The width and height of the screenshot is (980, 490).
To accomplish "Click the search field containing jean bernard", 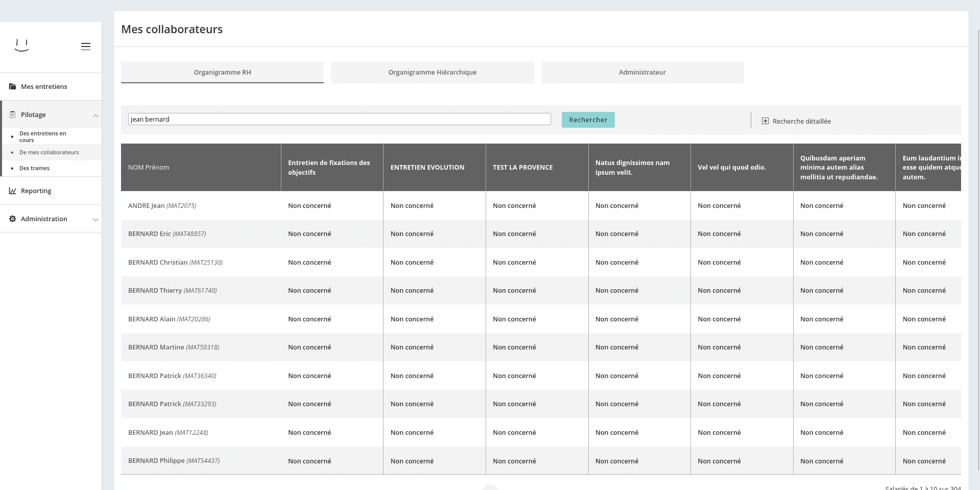I will click(339, 119).
